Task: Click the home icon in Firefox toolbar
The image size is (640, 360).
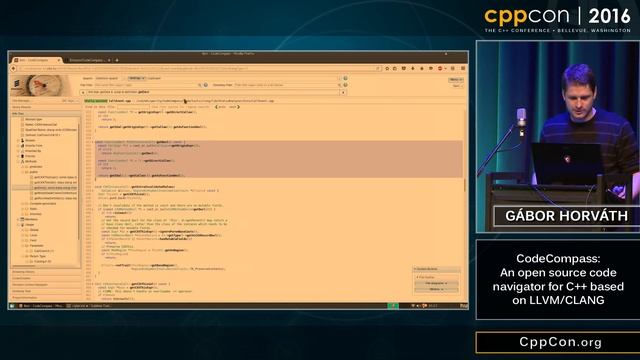Action: pos(422,69)
